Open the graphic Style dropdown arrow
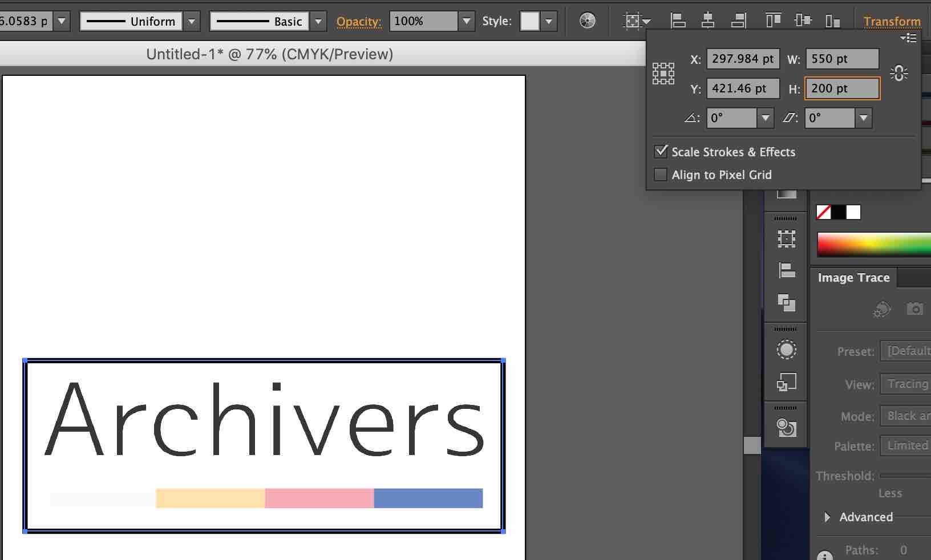Screen dimensions: 931x560 549,22
